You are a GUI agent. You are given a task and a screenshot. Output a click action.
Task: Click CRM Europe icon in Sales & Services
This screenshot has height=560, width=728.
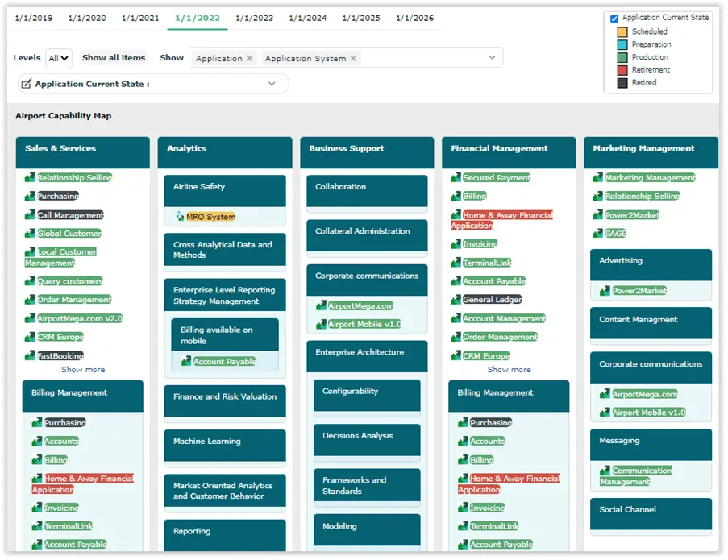pyautogui.click(x=30, y=337)
